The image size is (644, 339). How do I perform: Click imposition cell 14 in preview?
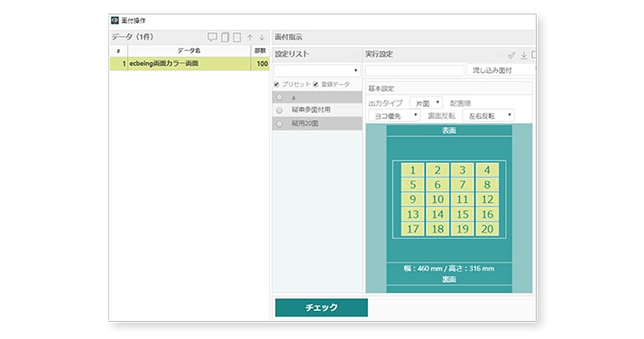point(437,215)
